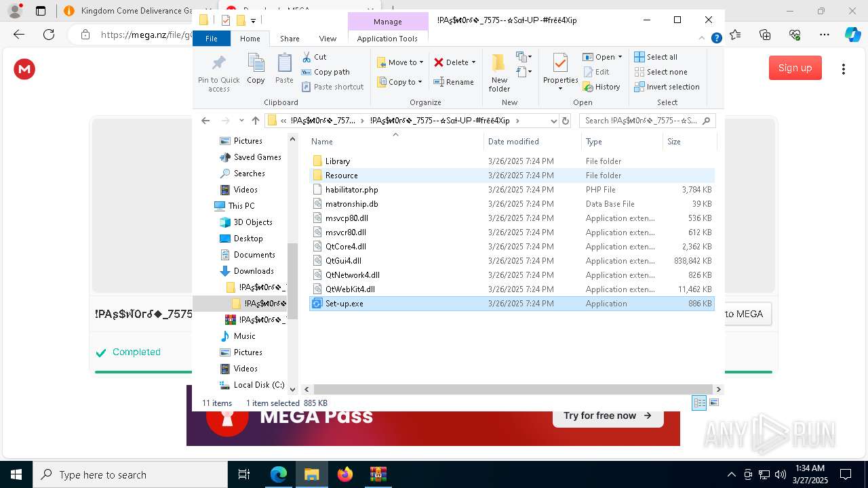Open Properties from the ribbon
Image resolution: width=868 pixels, height=488 pixels.
560,72
